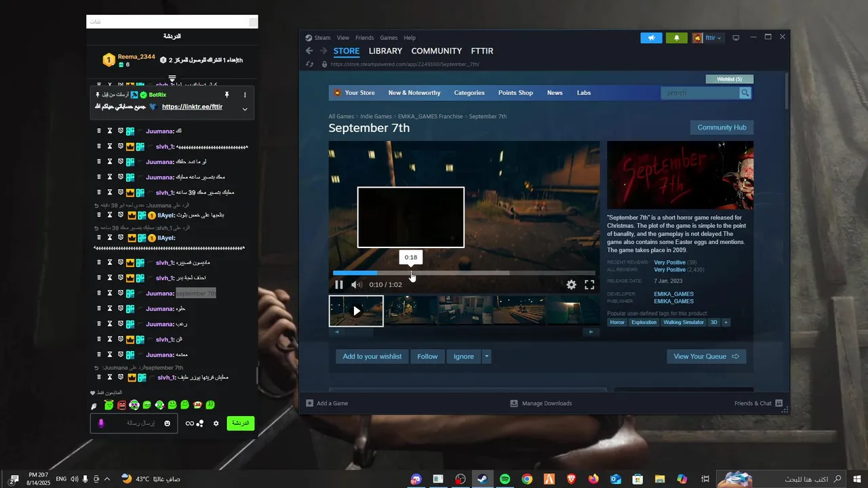Show hidden system tray icons chevron
This screenshot has height=488, width=868.
[107, 479]
